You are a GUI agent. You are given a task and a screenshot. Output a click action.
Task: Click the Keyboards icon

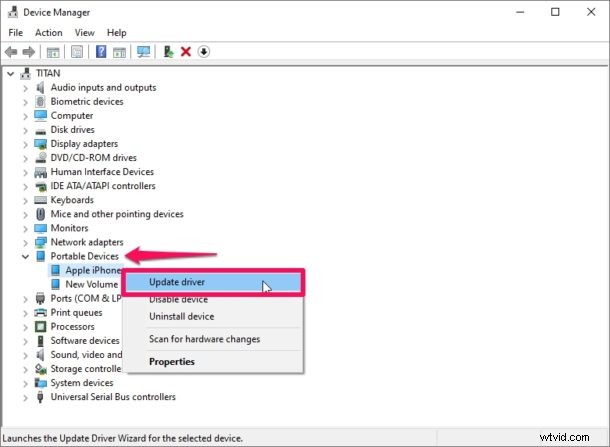pyautogui.click(x=40, y=200)
